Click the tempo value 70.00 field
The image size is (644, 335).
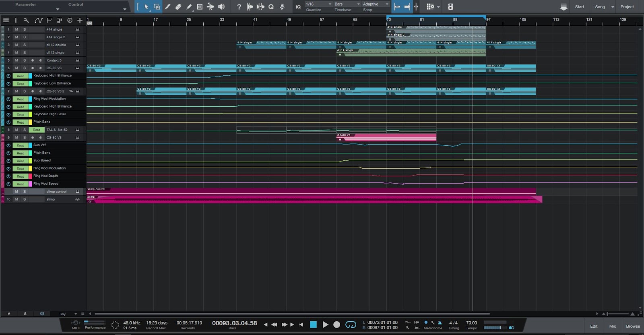[471, 323]
